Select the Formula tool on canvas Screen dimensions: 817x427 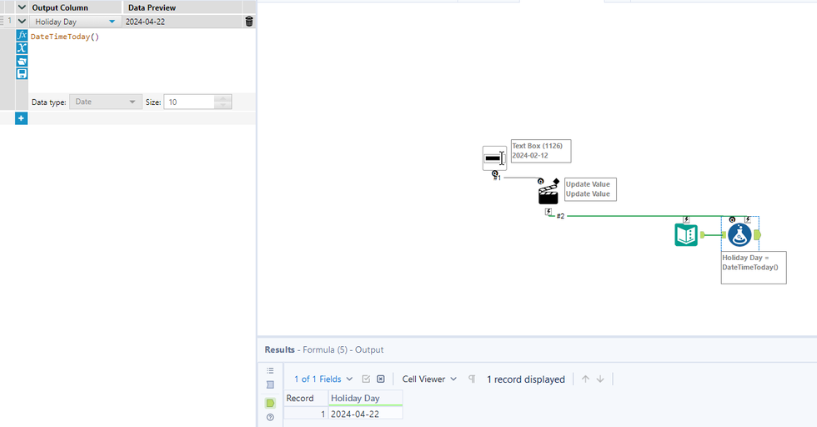pos(739,235)
